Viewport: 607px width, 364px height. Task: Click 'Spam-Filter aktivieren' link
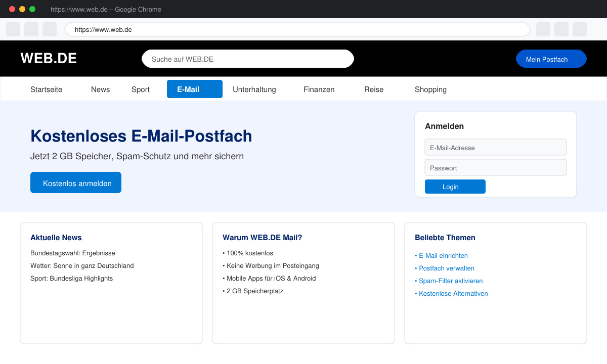pyautogui.click(x=449, y=281)
